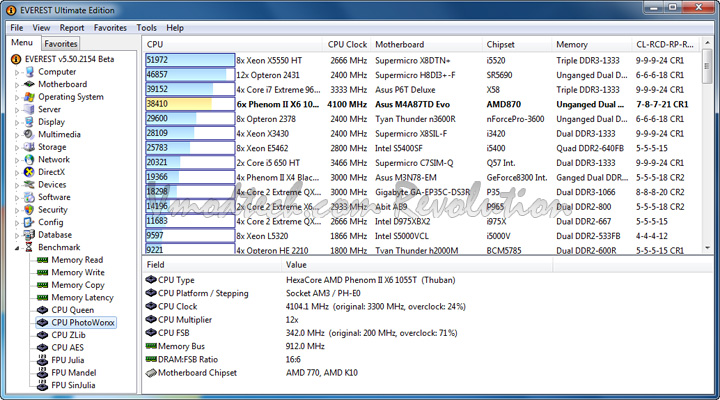The width and height of the screenshot is (720, 400).
Task: Click the Multimedia icon in the tree
Action: pos(29,134)
